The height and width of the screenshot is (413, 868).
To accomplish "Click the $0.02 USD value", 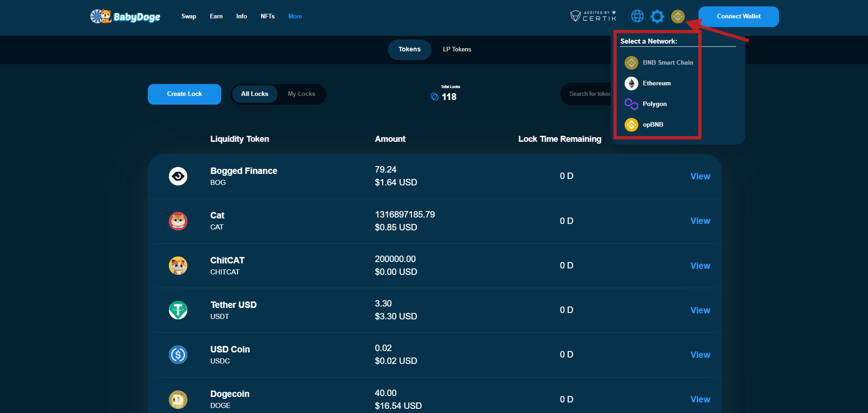I will pyautogui.click(x=396, y=361).
